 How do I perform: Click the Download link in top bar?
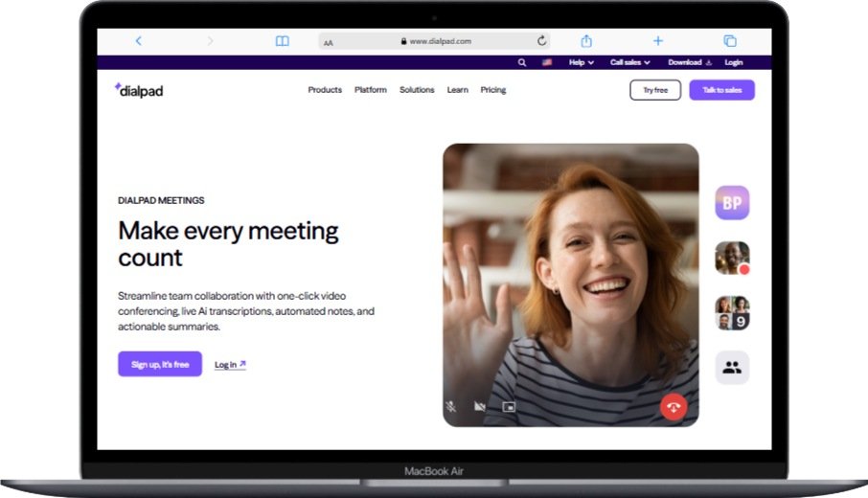[690, 62]
